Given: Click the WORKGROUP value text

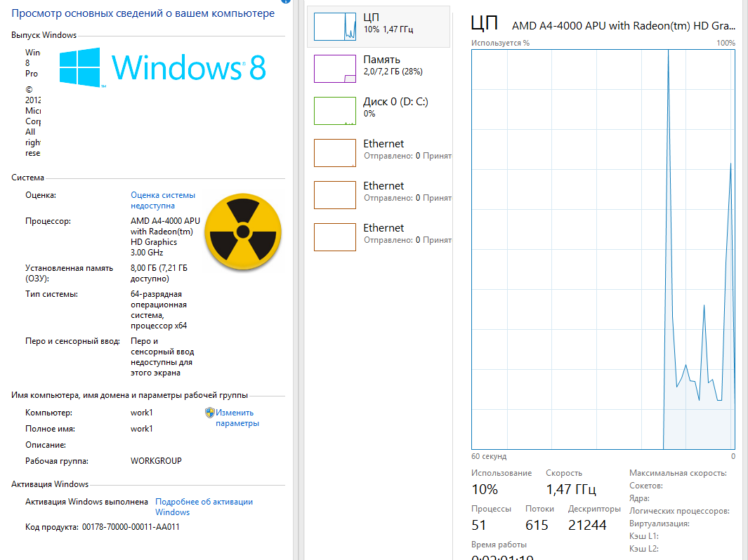Looking at the screenshot, I should point(156,461).
